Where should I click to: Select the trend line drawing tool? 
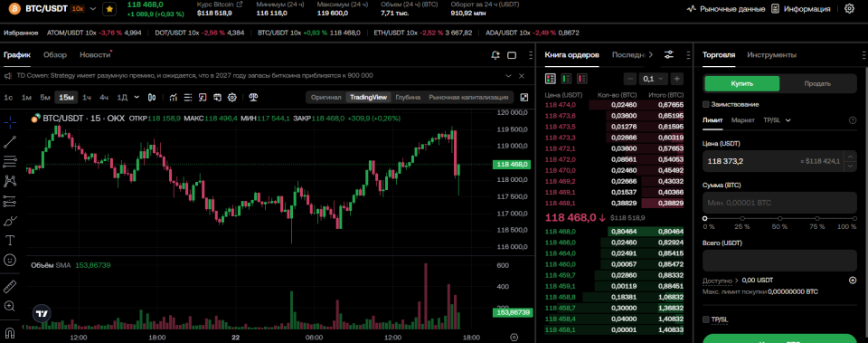[x=10, y=142]
